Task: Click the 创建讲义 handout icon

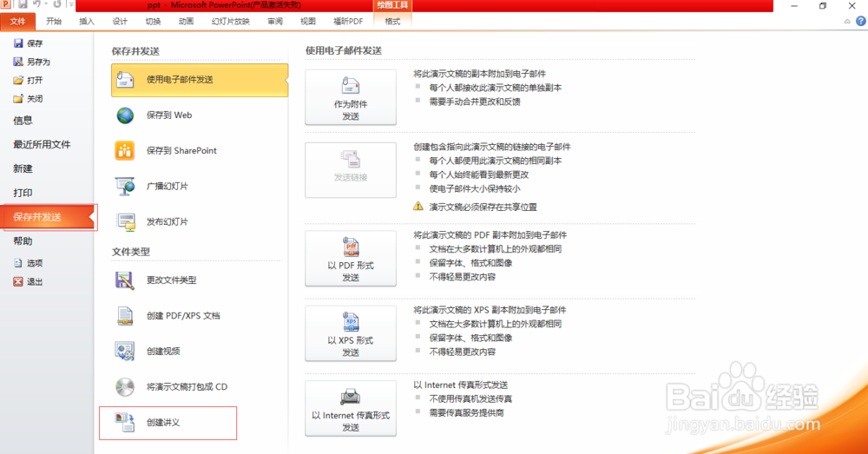Action: click(x=124, y=423)
